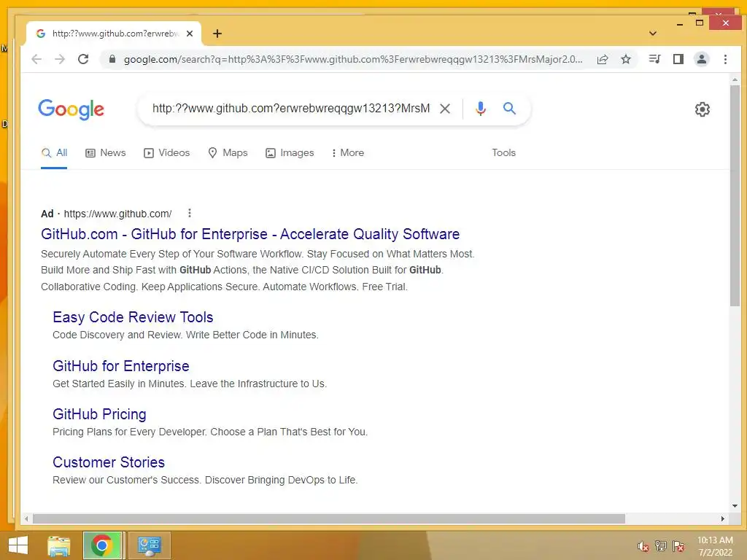Open the GitHub Pricing link
Image resolution: width=747 pixels, height=560 pixels.
click(99, 414)
